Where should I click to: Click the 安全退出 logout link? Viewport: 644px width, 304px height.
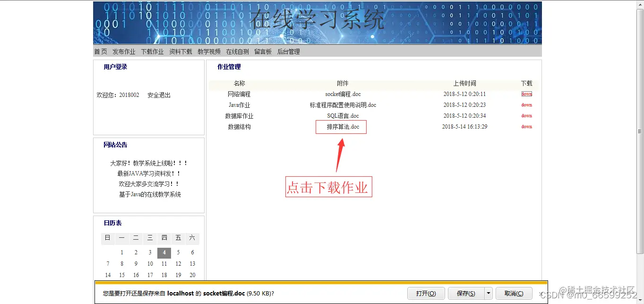tap(158, 95)
